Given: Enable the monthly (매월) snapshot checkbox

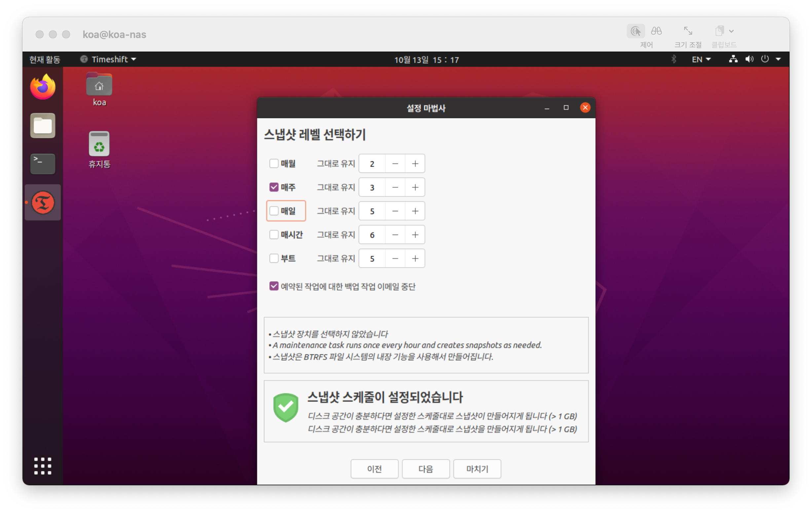Looking at the screenshot, I should (274, 164).
